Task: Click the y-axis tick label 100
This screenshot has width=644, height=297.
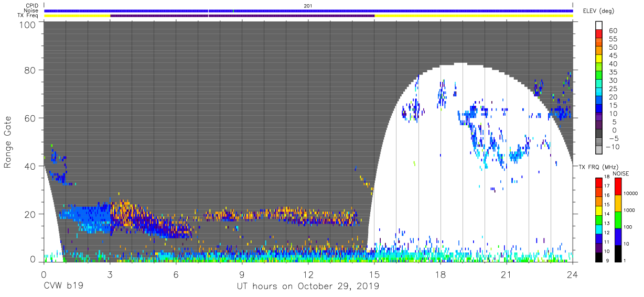Action: point(28,25)
